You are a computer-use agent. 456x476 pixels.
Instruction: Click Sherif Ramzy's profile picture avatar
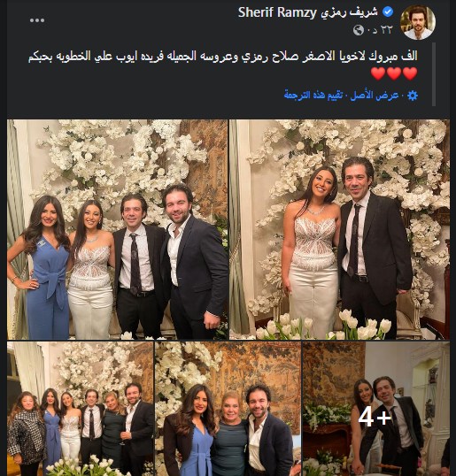pos(418,22)
